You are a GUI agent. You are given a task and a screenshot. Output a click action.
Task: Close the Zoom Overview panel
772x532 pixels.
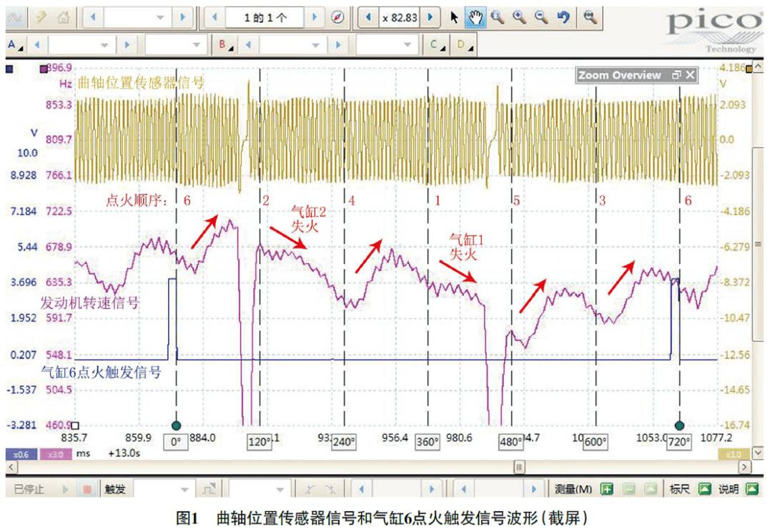click(689, 75)
